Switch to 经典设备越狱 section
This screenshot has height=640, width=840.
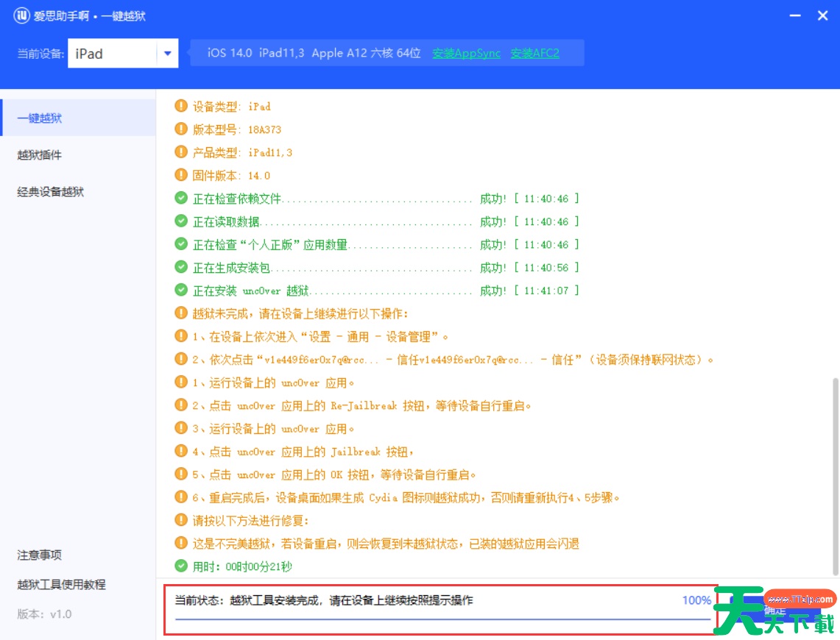click(x=51, y=192)
